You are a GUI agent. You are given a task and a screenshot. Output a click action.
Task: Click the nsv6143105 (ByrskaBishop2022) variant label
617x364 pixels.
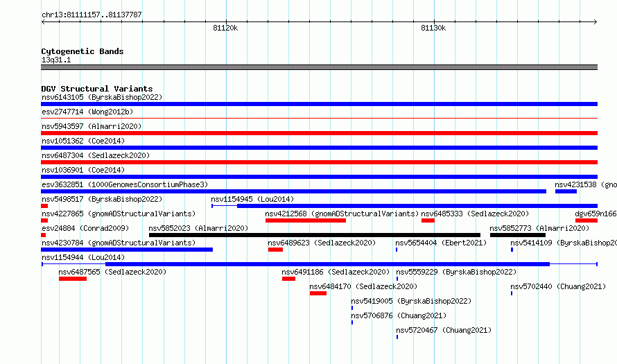pyautogui.click(x=102, y=97)
